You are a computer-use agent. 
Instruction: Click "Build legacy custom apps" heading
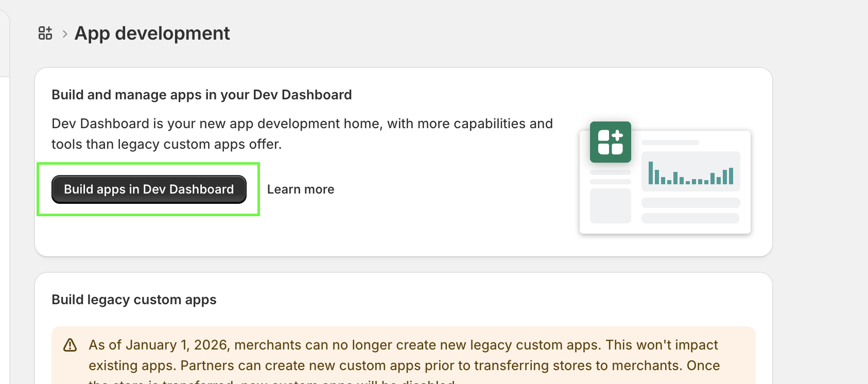[x=134, y=300]
